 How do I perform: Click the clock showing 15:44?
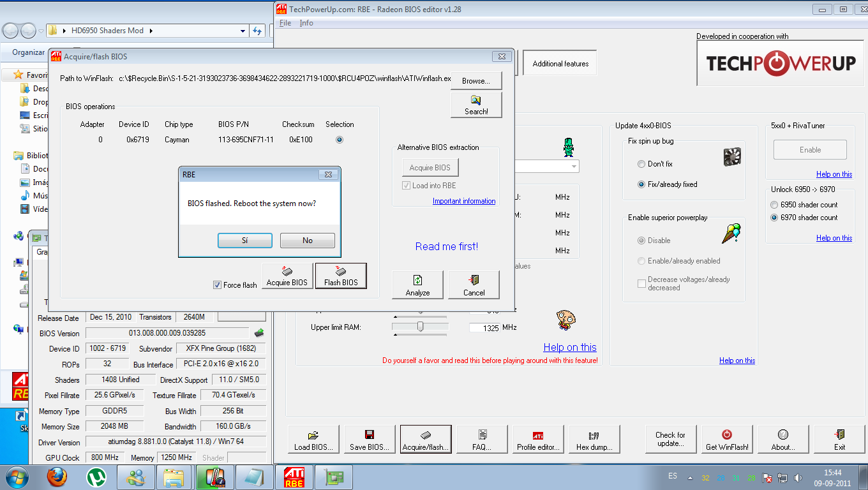point(832,473)
